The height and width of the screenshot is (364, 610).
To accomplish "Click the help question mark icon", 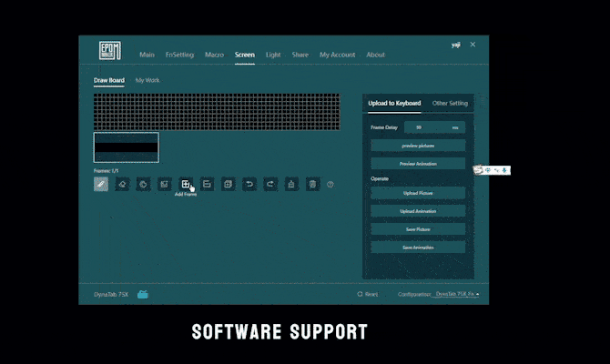I will (x=330, y=185).
